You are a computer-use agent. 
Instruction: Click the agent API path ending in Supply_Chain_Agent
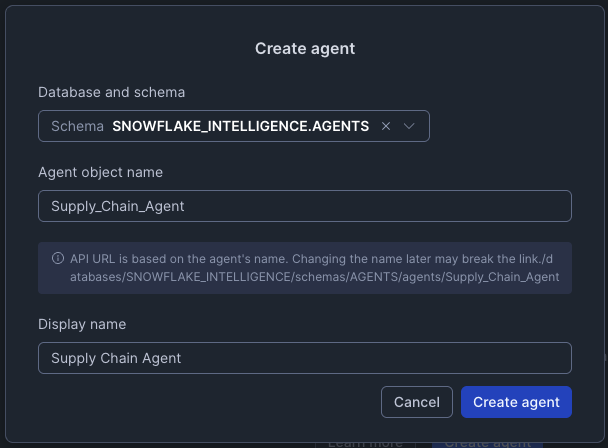[312, 277]
